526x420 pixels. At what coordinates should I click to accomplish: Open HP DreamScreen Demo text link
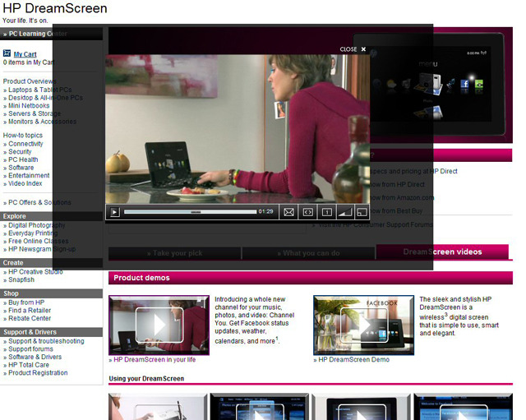click(353, 359)
